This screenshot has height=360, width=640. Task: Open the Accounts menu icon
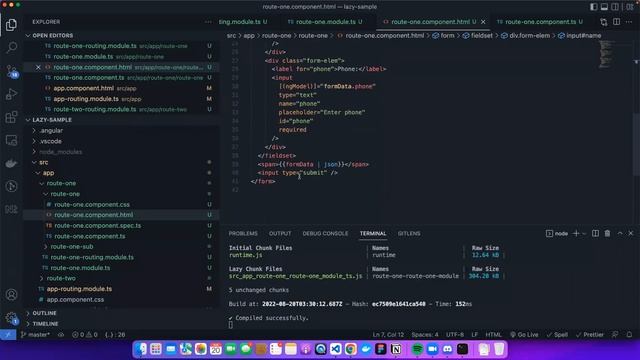pos(11,294)
